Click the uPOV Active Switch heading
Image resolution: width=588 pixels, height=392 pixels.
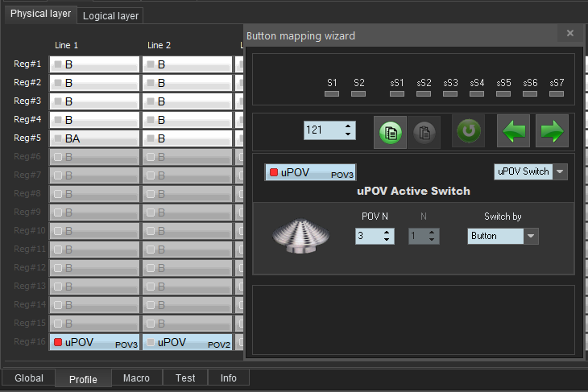[x=414, y=191]
